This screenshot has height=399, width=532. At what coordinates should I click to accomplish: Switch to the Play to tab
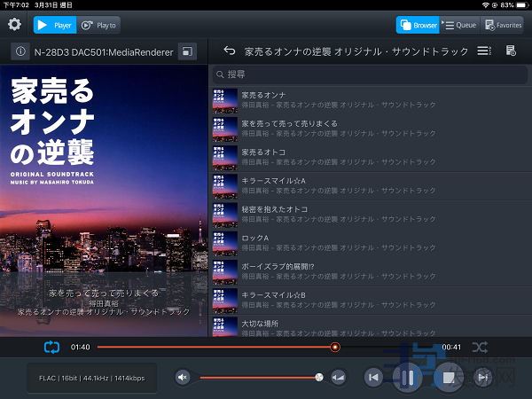pyautogui.click(x=98, y=25)
